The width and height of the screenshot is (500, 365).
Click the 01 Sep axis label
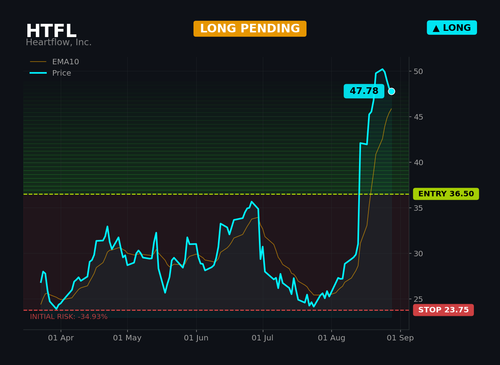[400, 338]
